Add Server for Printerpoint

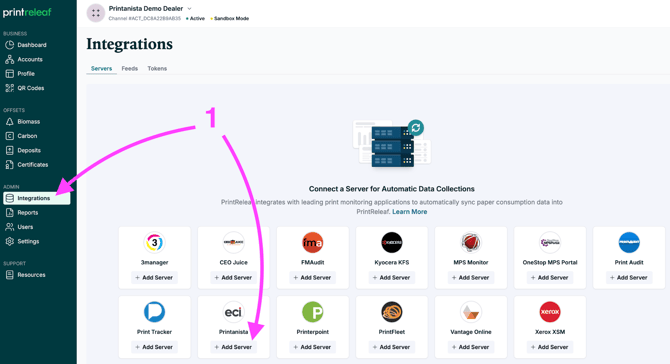pyautogui.click(x=312, y=347)
